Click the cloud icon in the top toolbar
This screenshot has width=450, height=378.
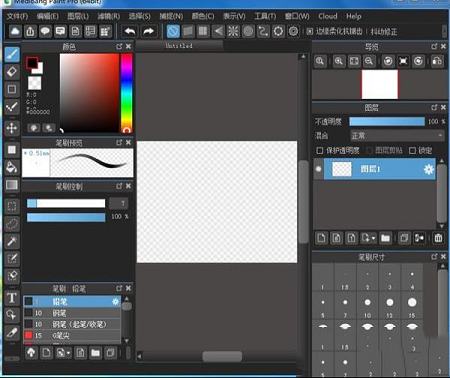15,32
